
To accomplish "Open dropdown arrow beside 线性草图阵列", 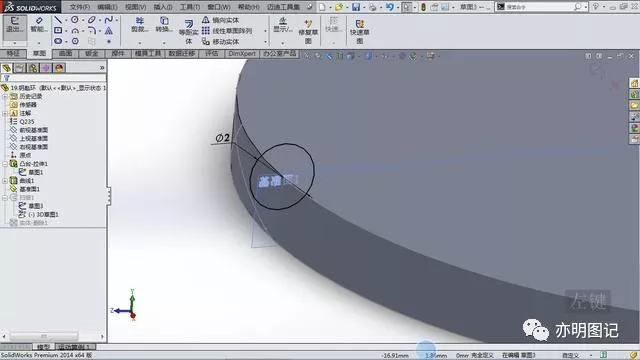I will (x=265, y=31).
